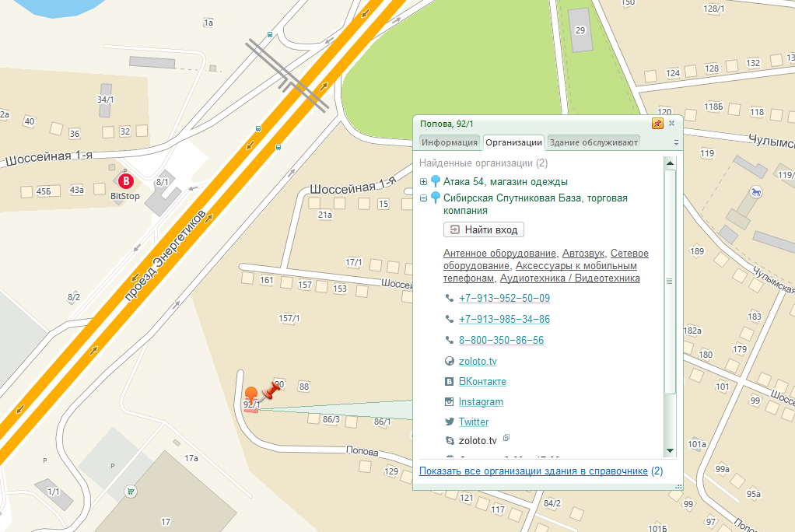Image resolution: width=795 pixels, height=532 pixels.
Task: Copy the Skype name zoloto.tv with the copy icon
Action: click(x=506, y=438)
